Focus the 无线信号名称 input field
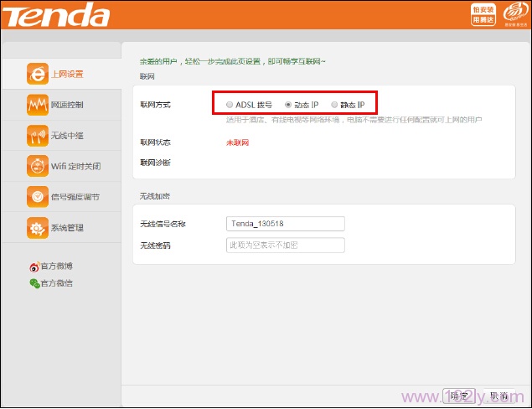This screenshot has height=409, width=532. (286, 224)
